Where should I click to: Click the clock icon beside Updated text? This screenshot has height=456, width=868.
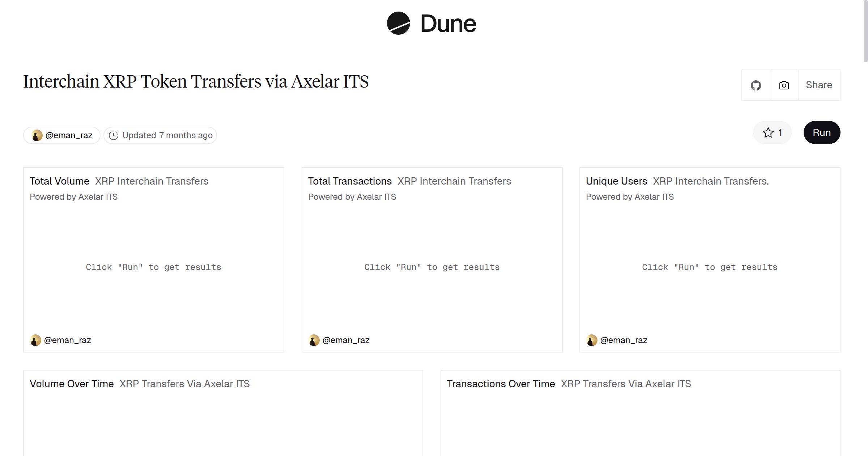pos(114,135)
